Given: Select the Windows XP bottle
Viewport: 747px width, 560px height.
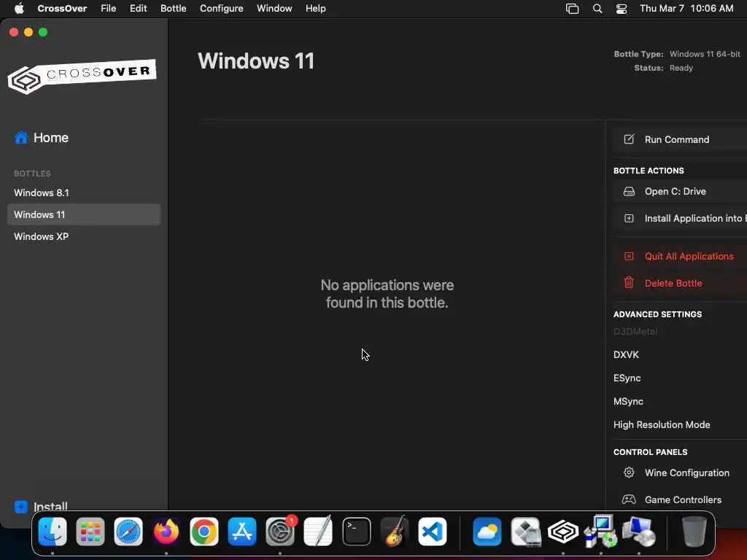Looking at the screenshot, I should [x=84, y=236].
